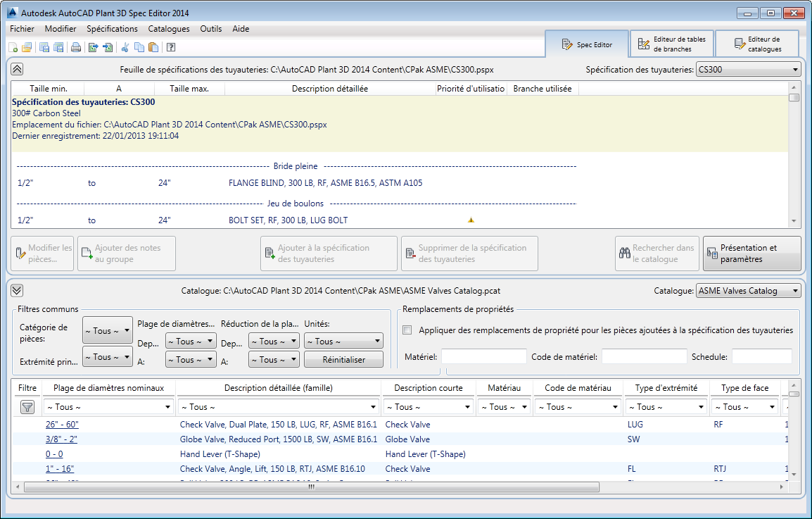Screen dimensions: 812x519
Task: Click the import from Excel icon
Action: 107,48
